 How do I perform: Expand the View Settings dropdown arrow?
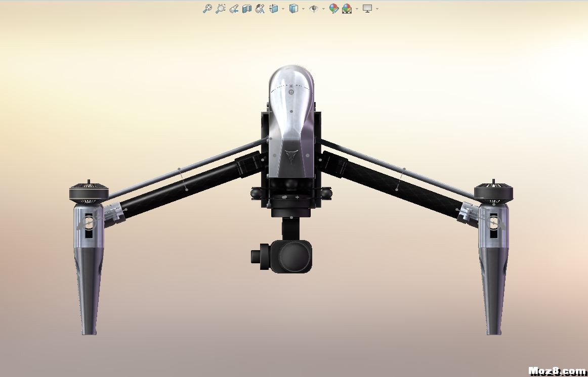[x=377, y=9]
